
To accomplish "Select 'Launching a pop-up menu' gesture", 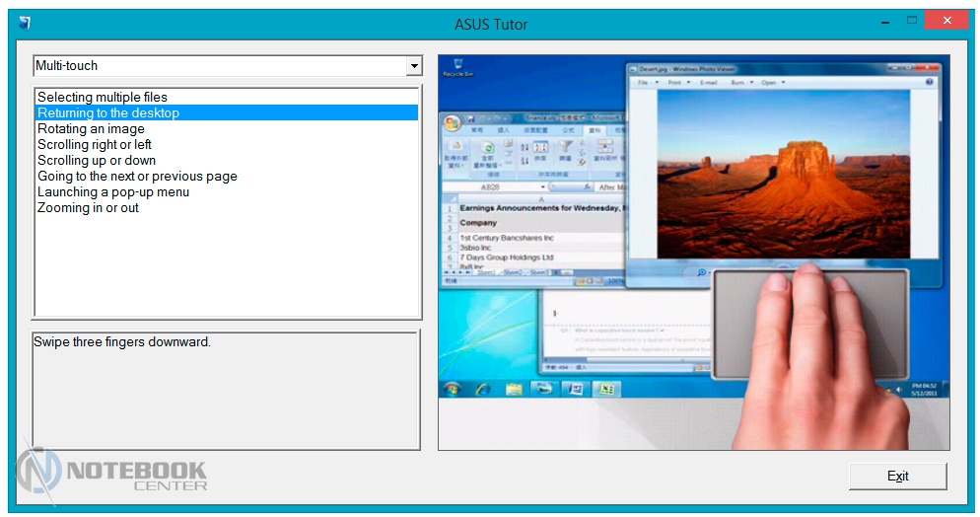I will (x=113, y=191).
